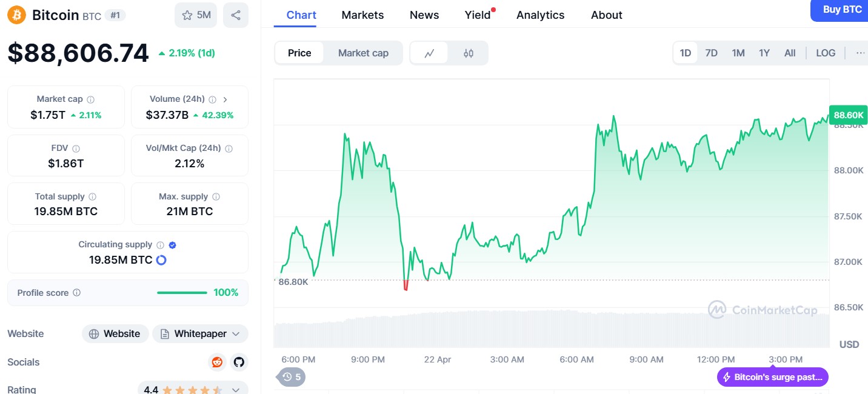Expand the Rating details chevron
Viewport: 868px width, 394px height.
pos(236,390)
